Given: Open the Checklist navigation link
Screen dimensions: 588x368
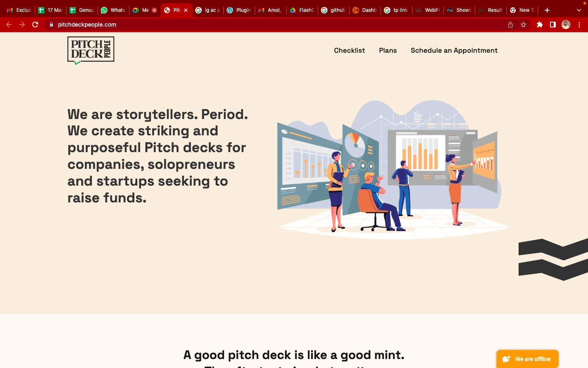Looking at the screenshot, I should click(x=349, y=50).
